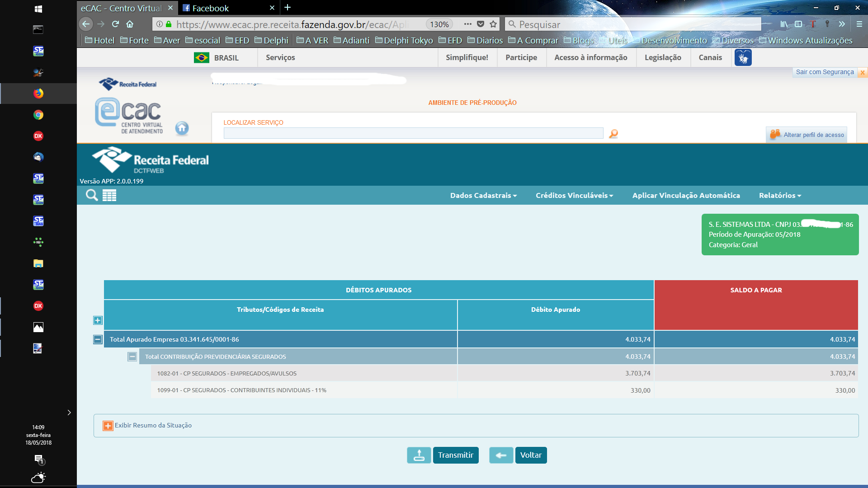This screenshot has height=488, width=868.
Task: Expand the hidden taskbar icons chevron
Action: coord(69,413)
